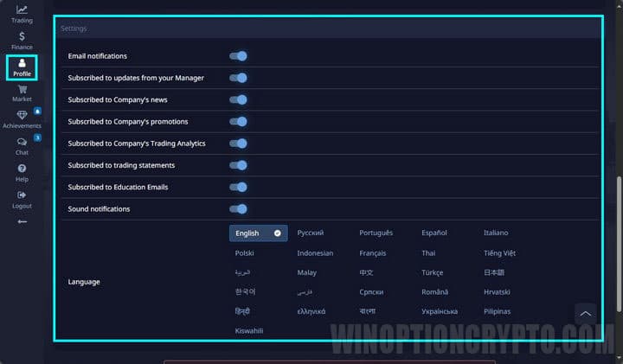The width and height of the screenshot is (623, 364).
Task: Select Русский language
Action: (311, 233)
